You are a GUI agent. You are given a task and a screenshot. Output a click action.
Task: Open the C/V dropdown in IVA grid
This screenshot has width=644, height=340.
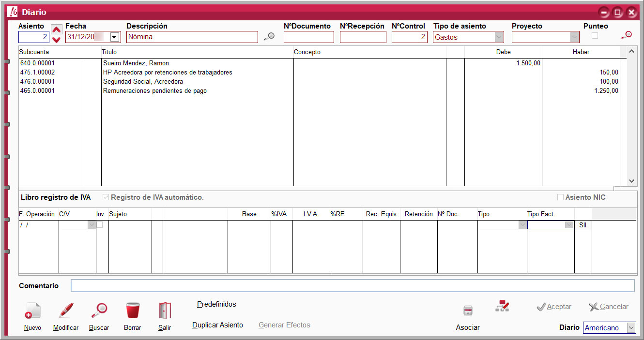92,225
